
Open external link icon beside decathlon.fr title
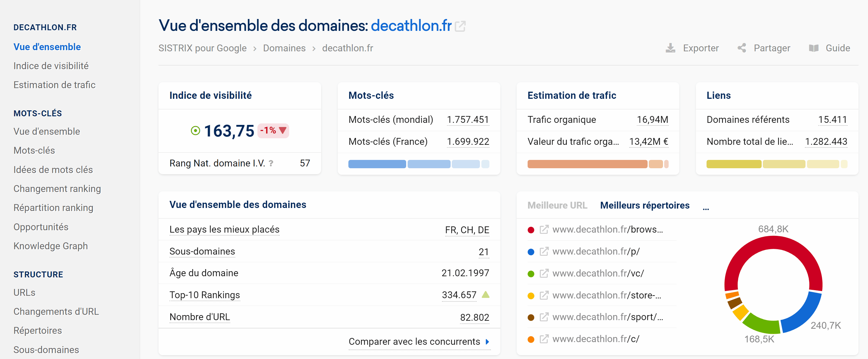click(x=460, y=26)
